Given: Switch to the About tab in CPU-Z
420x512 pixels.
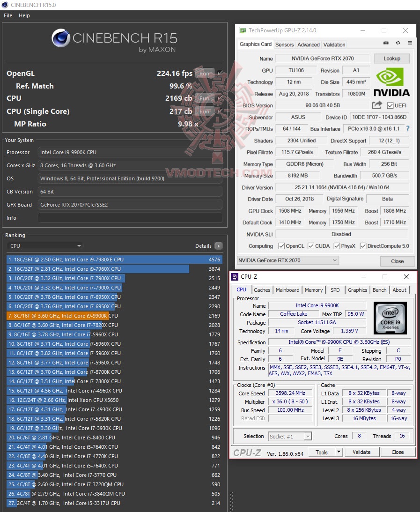Looking at the screenshot, I should [399, 290].
